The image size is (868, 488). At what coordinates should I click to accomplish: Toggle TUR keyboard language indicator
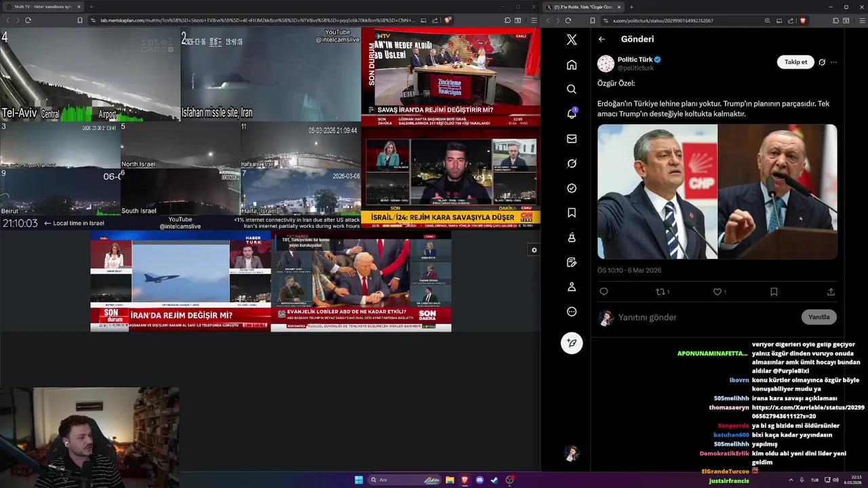[814, 480]
